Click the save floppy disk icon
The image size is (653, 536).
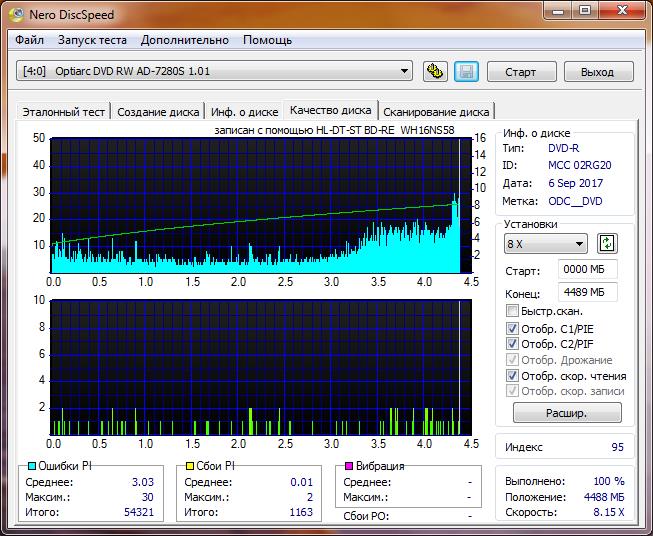point(465,71)
